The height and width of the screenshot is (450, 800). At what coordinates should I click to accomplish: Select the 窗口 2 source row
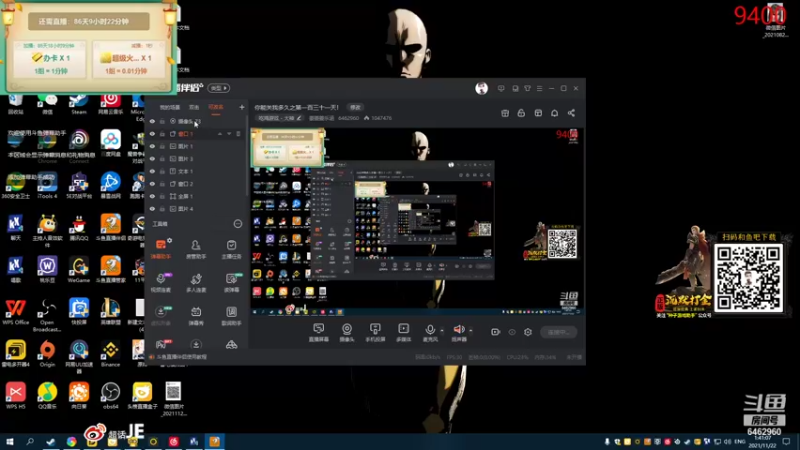tap(196, 184)
